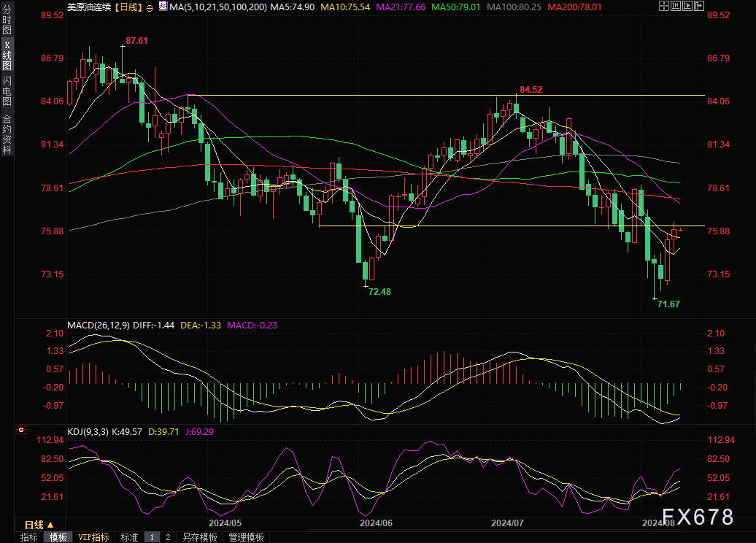The width and height of the screenshot is (756, 543).
Task: Open MACD(26,12,9) indicator settings
Action: point(98,325)
